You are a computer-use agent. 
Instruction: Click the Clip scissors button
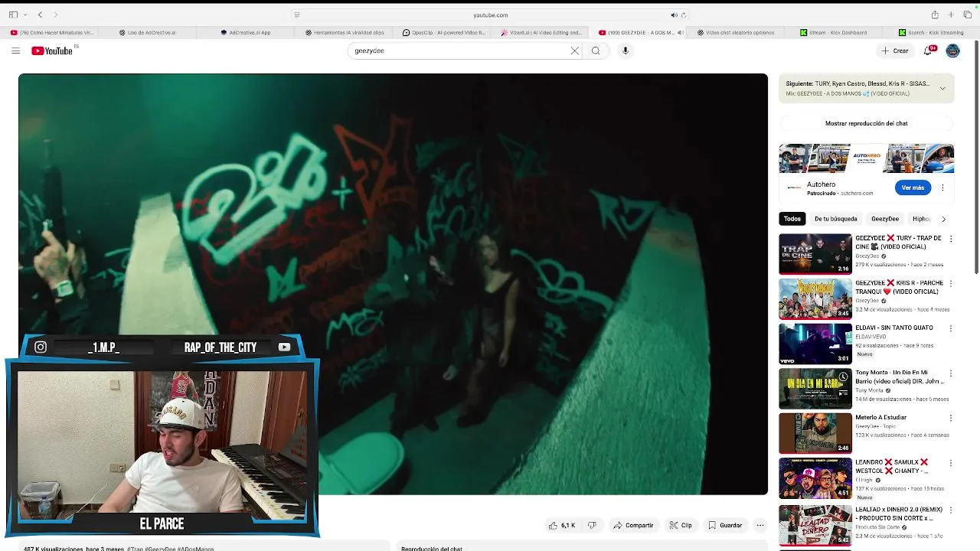click(x=681, y=526)
